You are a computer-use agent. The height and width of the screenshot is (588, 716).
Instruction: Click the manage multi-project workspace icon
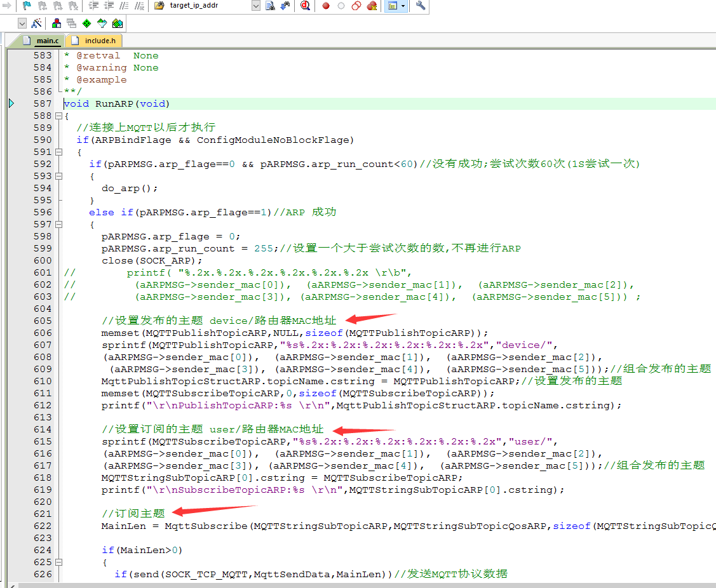(x=72, y=23)
